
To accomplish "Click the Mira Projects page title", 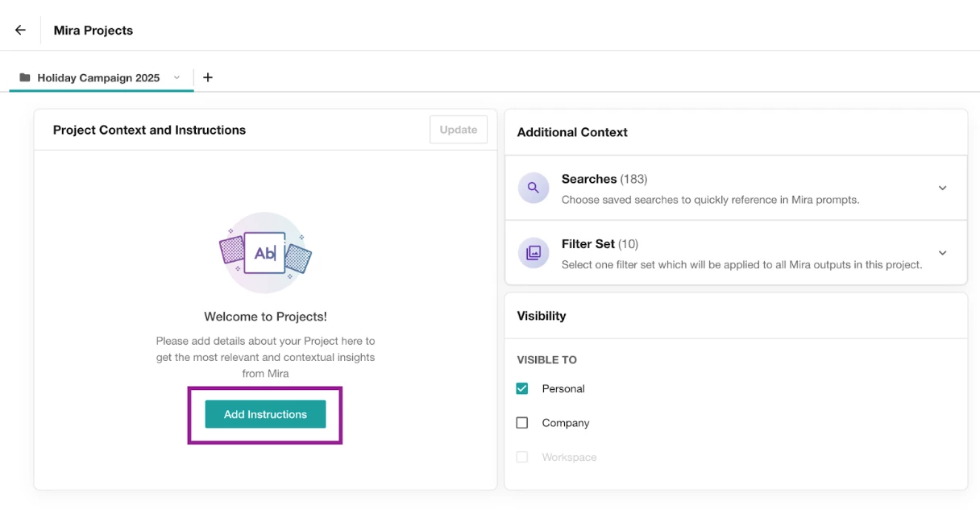I will pos(93,30).
